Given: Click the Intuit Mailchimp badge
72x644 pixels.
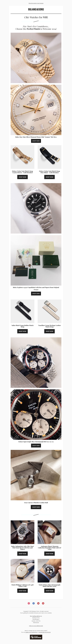Looking at the screenshot, I should point(36,637).
